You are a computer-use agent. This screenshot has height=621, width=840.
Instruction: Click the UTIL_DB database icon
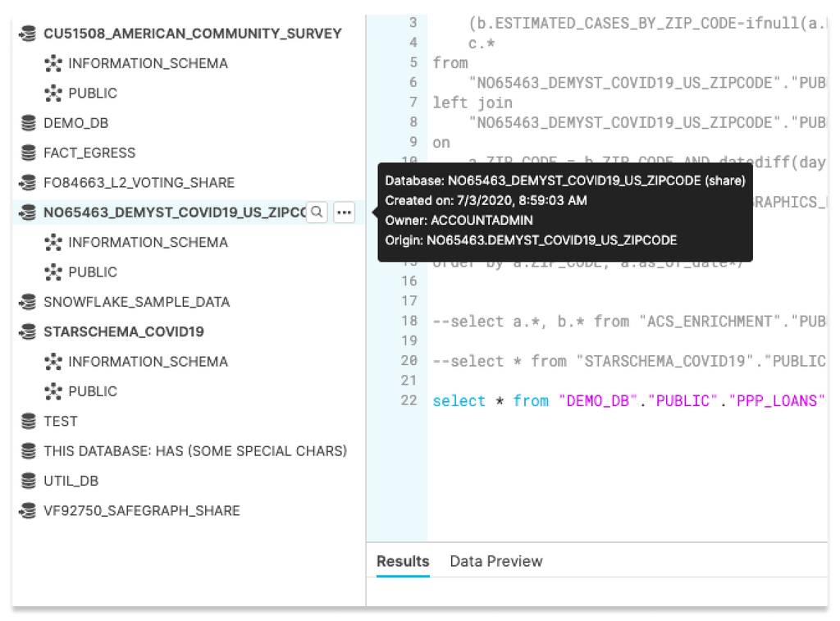[29, 481]
